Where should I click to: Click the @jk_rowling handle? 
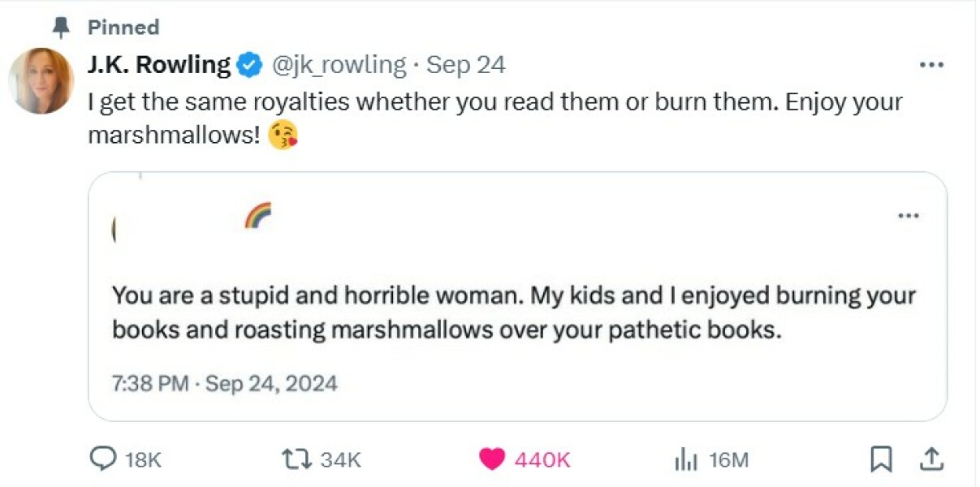tap(338, 63)
